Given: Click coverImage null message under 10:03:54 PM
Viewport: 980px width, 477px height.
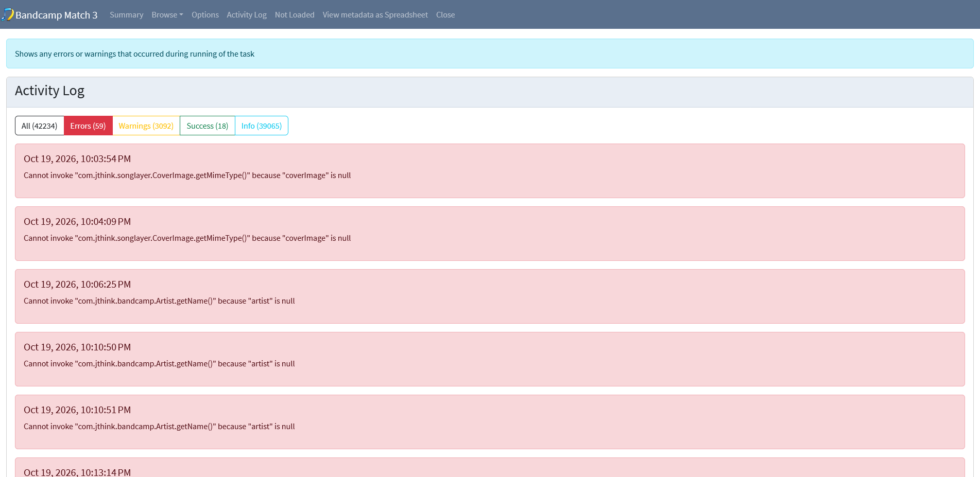Looking at the screenshot, I should pos(187,175).
